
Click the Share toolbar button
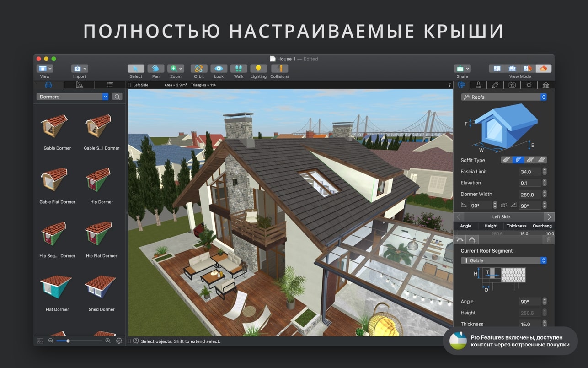click(x=462, y=69)
